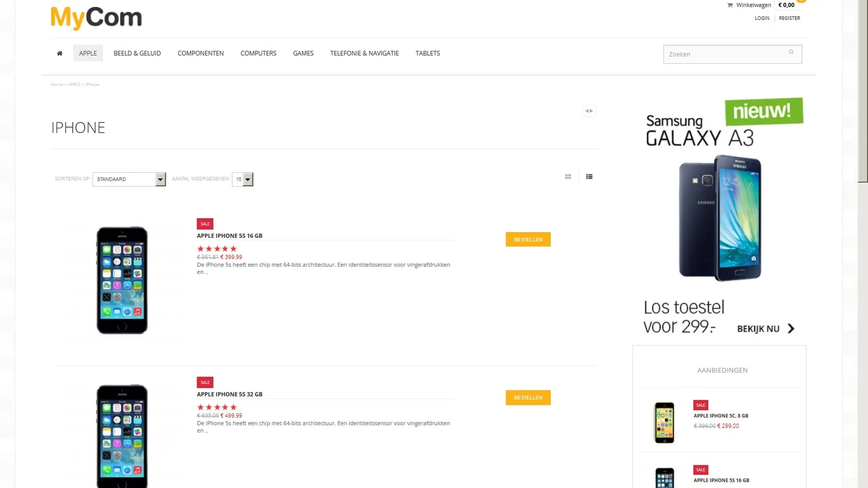Click the SALE badge on iPhone 5S 32 GB listing
This screenshot has height=488, width=868.
(205, 382)
